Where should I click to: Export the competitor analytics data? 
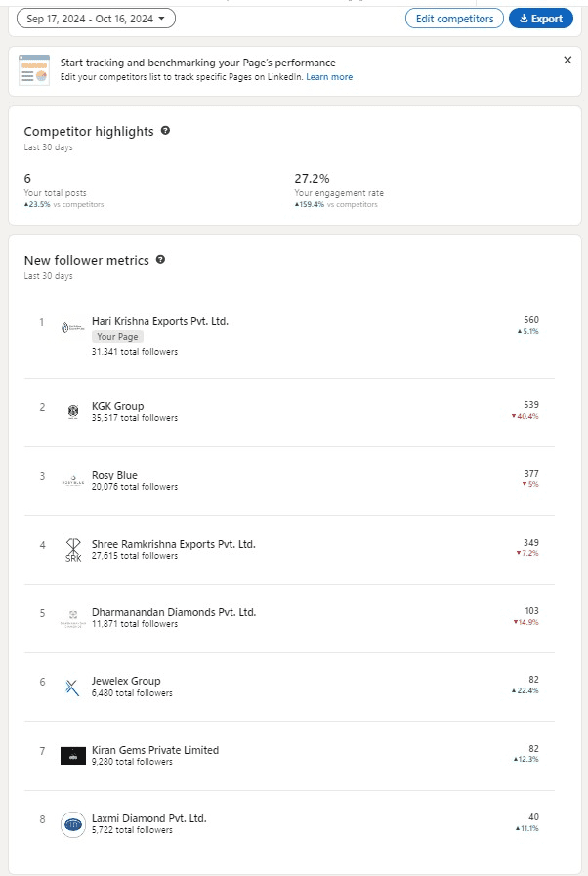coord(540,19)
